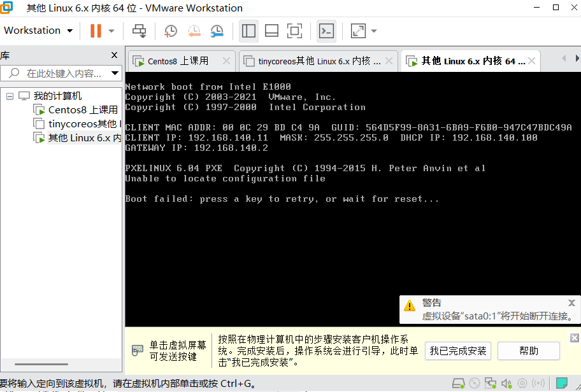Click the hard disk status icon
581x392 pixels.
[x=458, y=384]
